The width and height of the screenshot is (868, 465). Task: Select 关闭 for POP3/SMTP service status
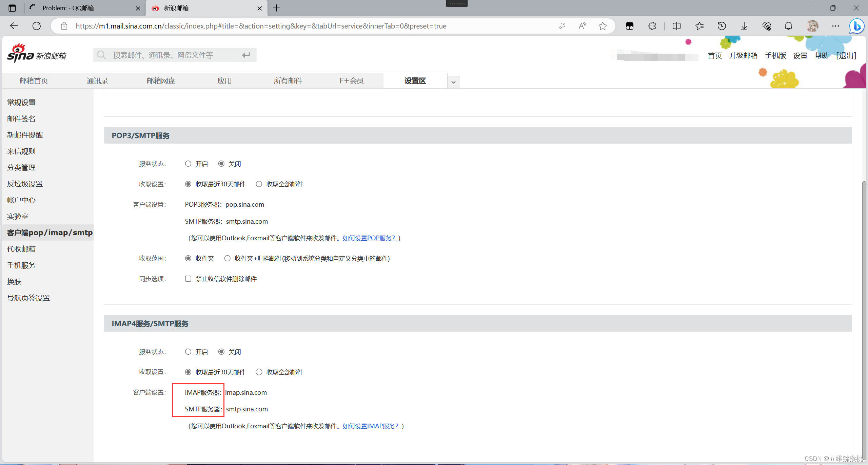221,164
